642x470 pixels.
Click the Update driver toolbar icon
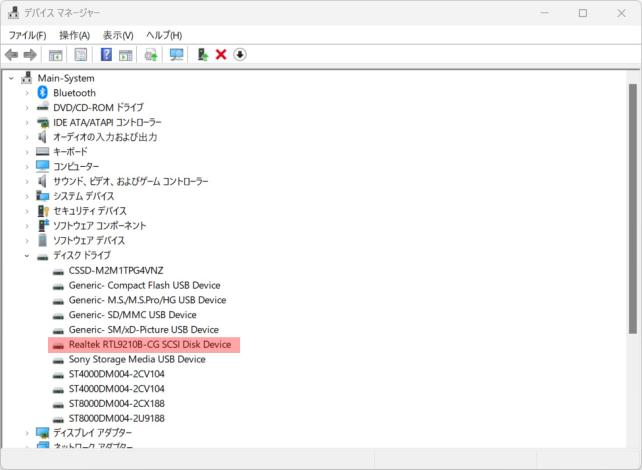[x=151, y=54]
